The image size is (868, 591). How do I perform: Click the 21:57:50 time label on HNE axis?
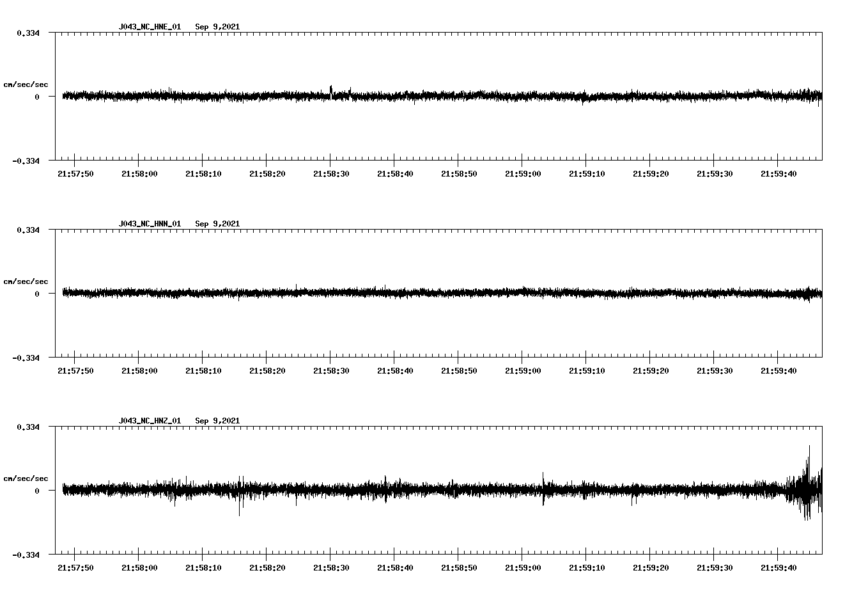(x=75, y=174)
